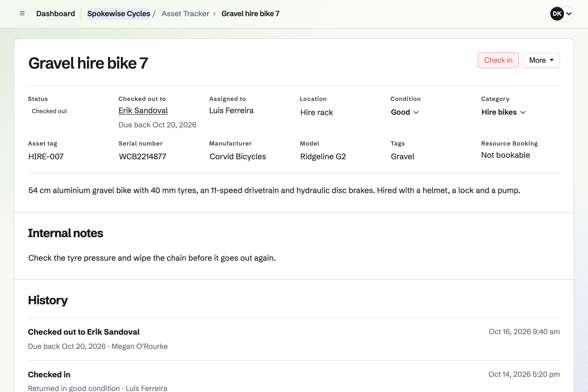
Task: Click the bike description paragraph
Action: click(x=274, y=191)
